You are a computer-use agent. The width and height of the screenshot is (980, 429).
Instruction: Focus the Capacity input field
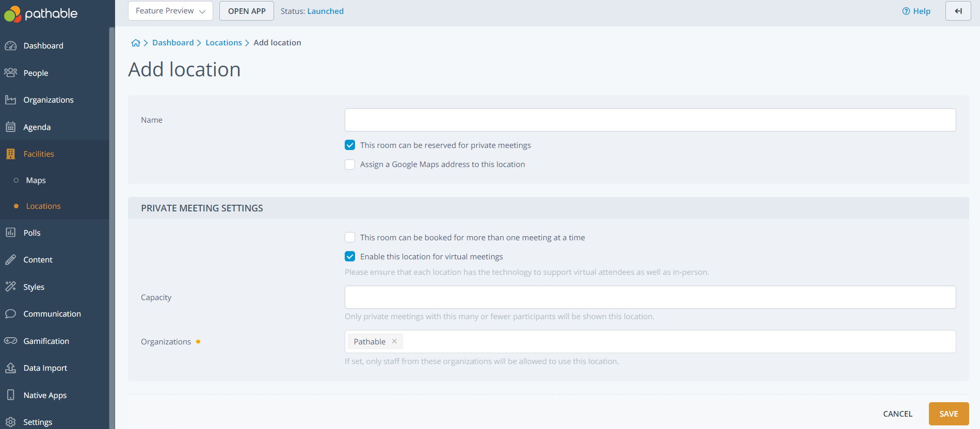tap(650, 298)
